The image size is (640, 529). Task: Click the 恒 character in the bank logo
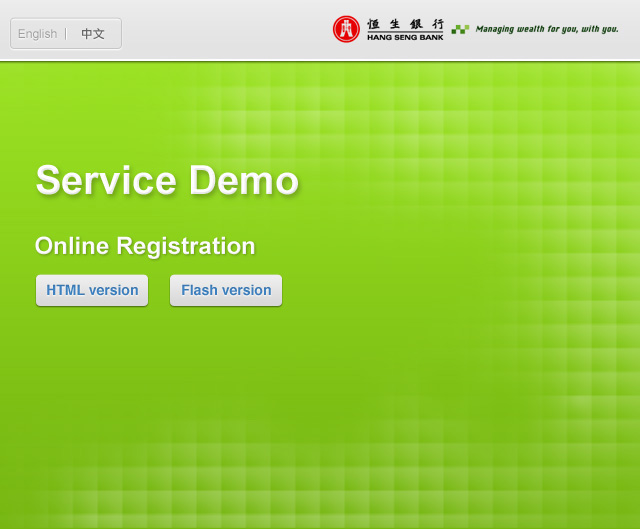[374, 23]
